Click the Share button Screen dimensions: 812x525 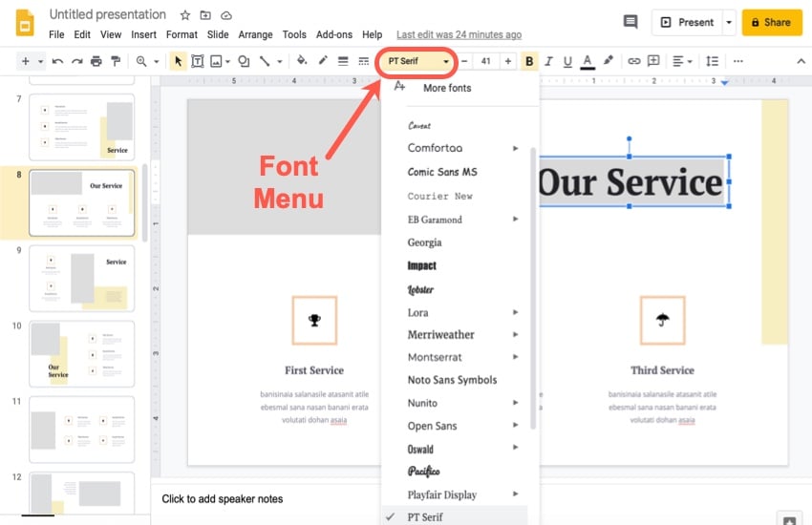tap(772, 22)
